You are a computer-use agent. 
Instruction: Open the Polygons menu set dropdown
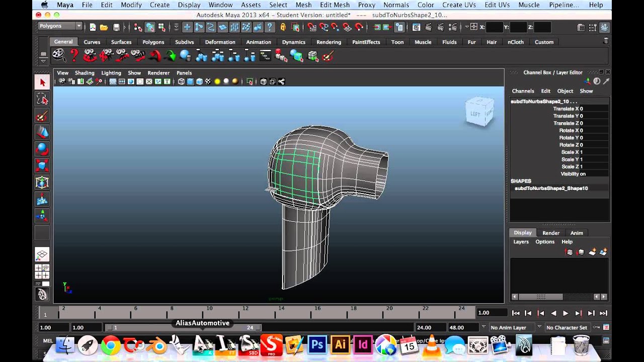(x=60, y=26)
